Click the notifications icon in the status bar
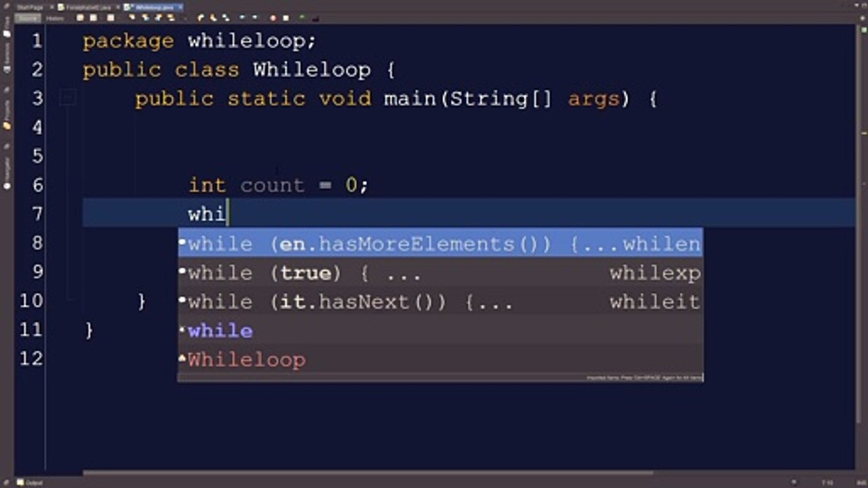 [x=794, y=482]
